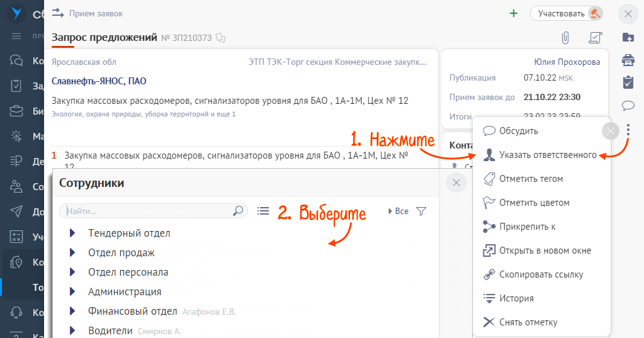The image size is (644, 338).
Task: Expand the Отдел персонала node
Action: pyautogui.click(x=72, y=272)
